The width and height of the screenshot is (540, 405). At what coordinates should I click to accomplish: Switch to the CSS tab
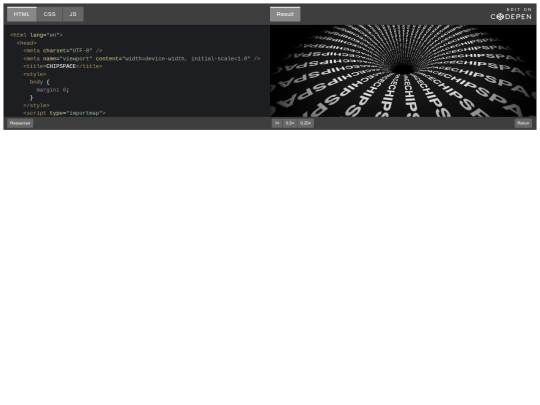pos(50,14)
